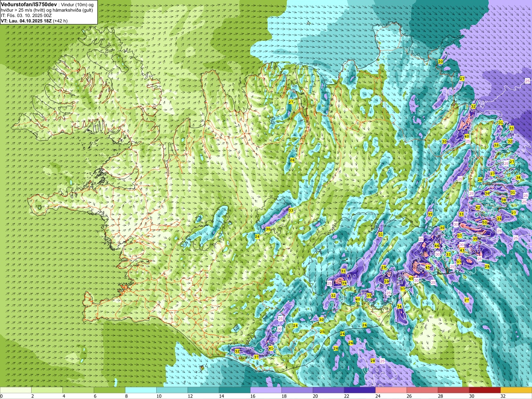This screenshot has height=399, width=532.
Task: Click the legend scale tick label 4
Action: tap(64, 397)
